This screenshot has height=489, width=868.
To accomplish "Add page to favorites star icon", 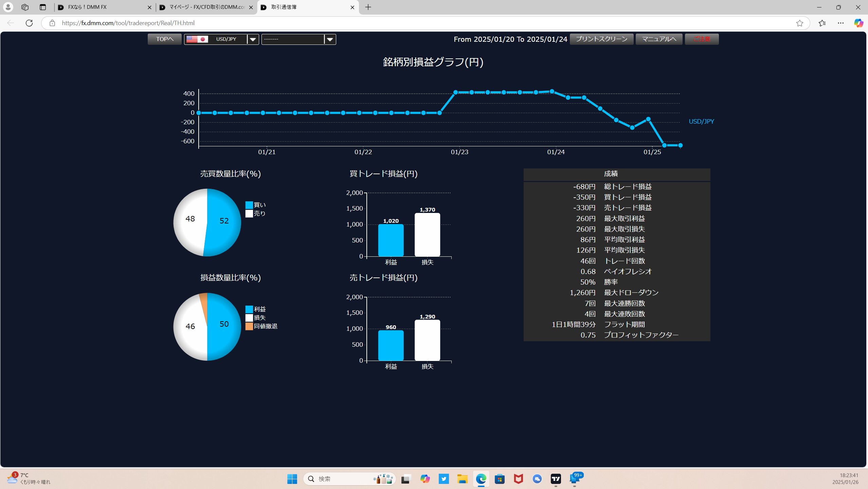I will pos(799,23).
